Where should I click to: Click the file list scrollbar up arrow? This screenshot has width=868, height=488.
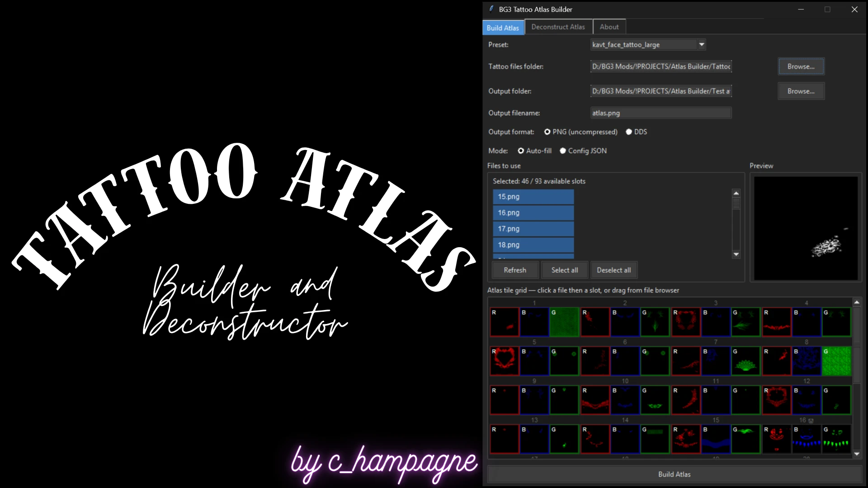coord(736,193)
